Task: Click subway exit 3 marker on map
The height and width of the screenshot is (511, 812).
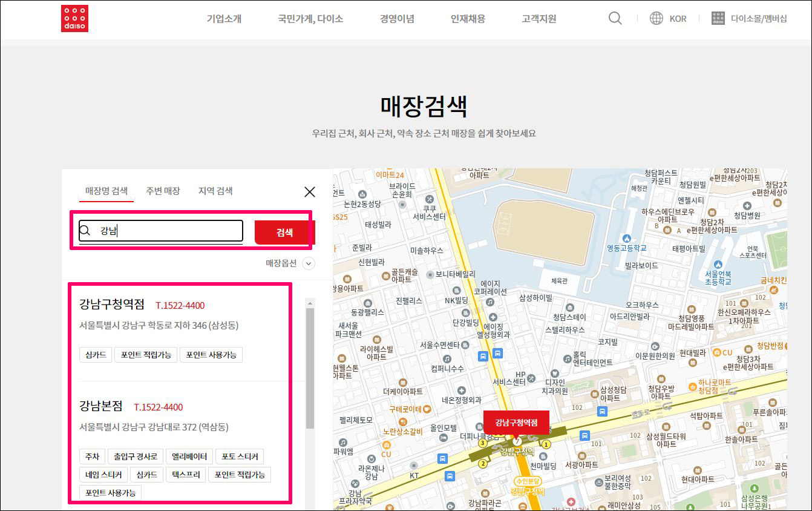Action: click(483, 443)
